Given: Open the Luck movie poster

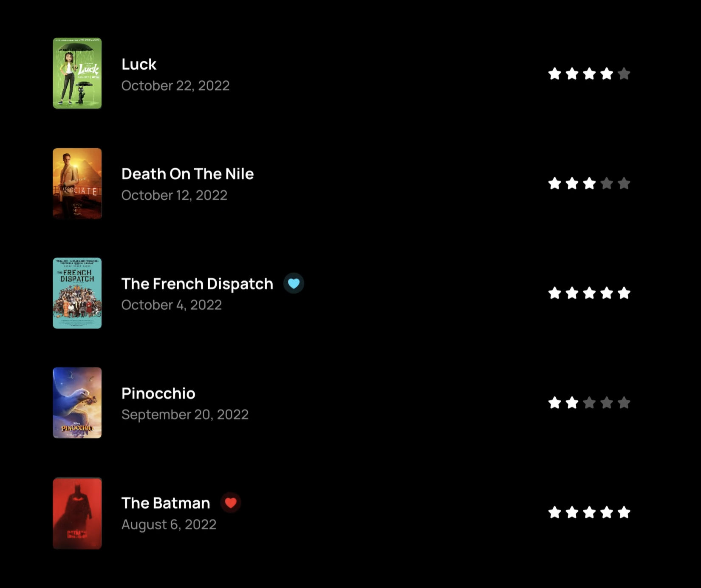Looking at the screenshot, I should (77, 73).
